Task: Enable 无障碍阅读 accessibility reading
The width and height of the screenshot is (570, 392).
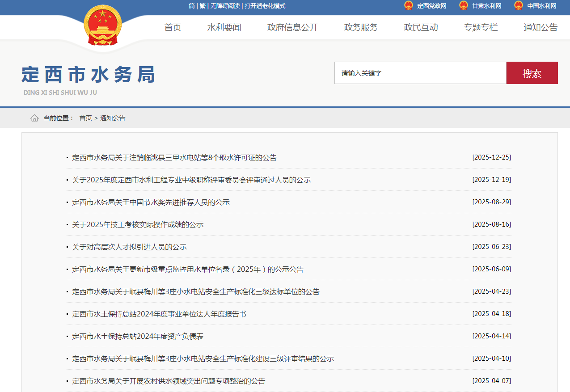Action: coord(225,6)
